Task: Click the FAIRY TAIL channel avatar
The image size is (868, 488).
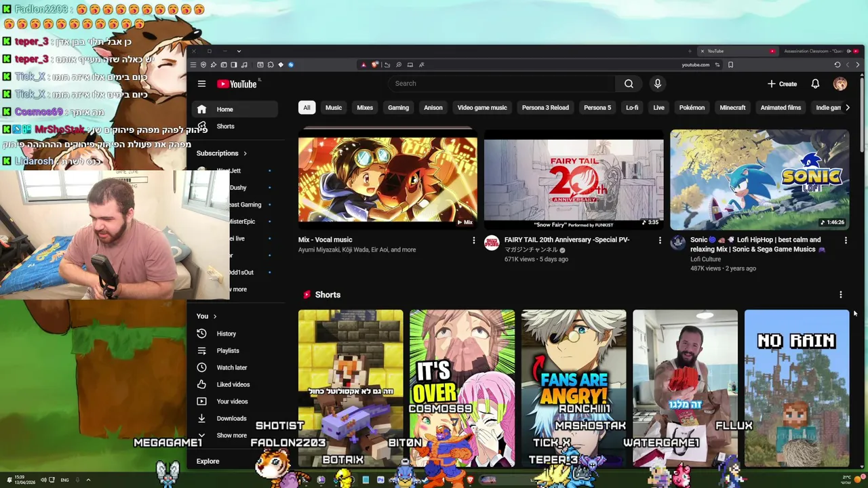Action: point(492,243)
